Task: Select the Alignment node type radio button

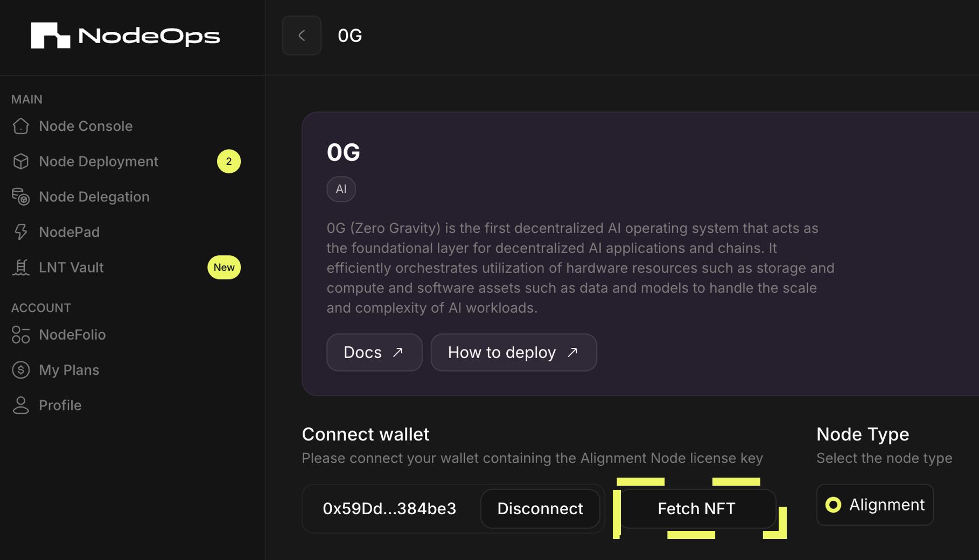Action: tap(834, 505)
